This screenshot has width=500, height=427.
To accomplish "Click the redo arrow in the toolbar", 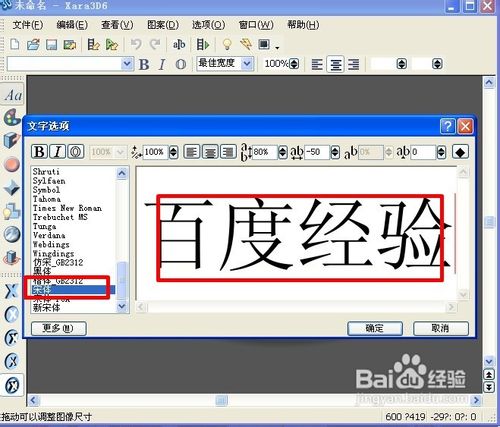I will pyautogui.click(x=155, y=44).
